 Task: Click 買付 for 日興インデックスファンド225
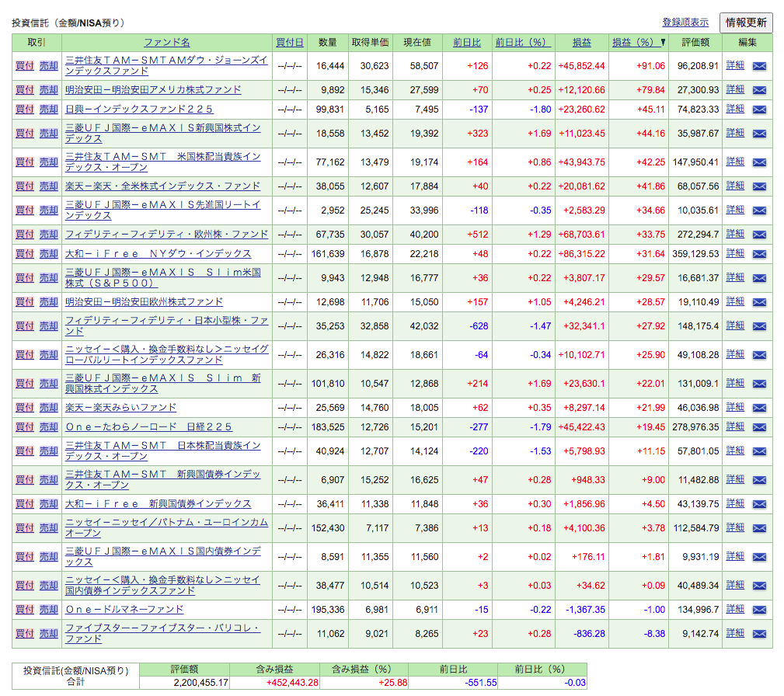coord(25,109)
